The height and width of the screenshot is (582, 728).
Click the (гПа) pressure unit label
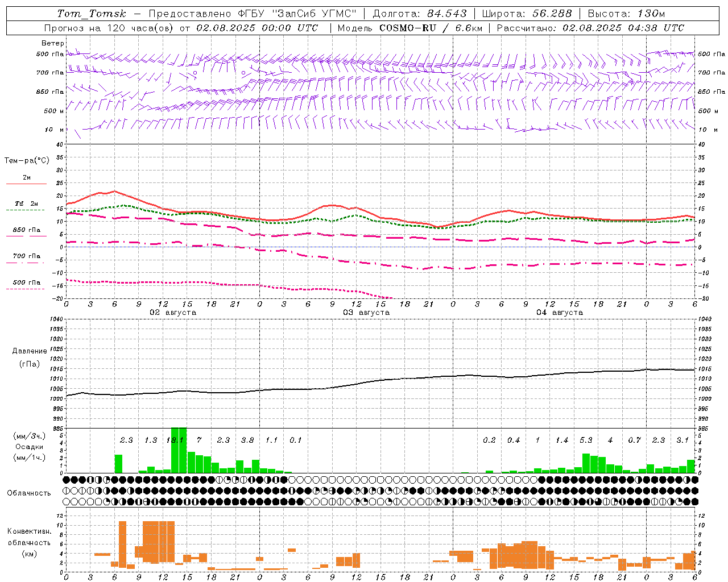click(30, 364)
